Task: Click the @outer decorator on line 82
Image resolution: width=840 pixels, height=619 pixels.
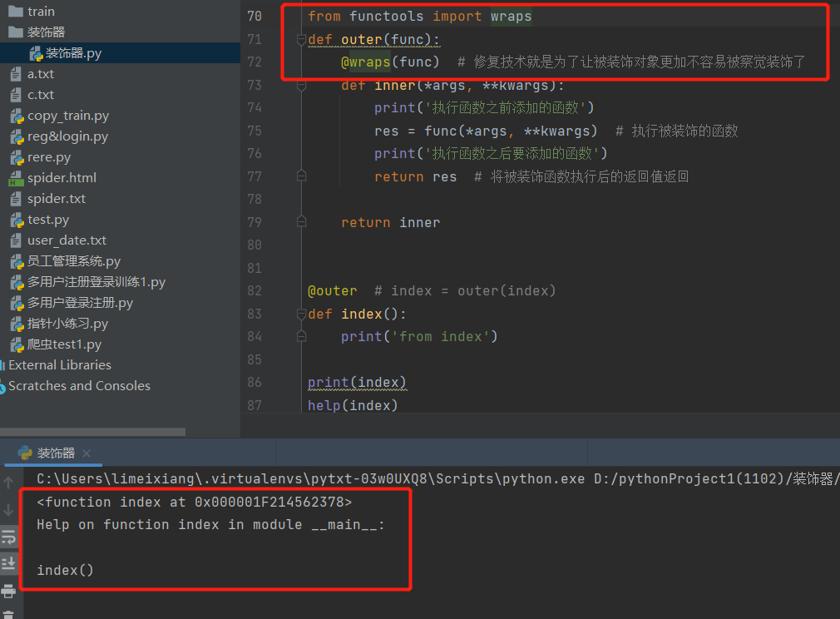Action: click(332, 291)
